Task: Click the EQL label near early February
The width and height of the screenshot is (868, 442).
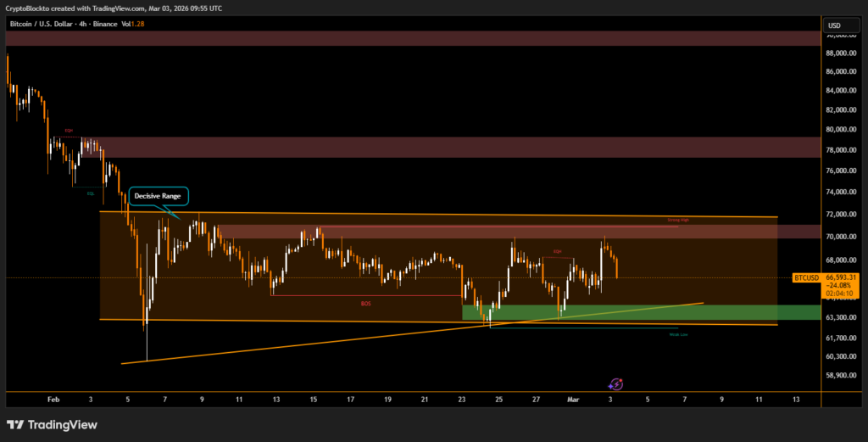Action: click(90, 193)
